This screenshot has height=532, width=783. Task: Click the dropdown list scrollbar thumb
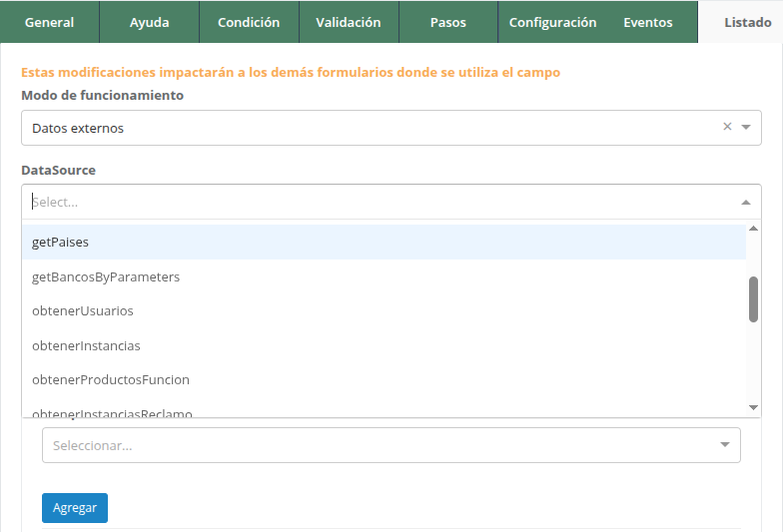(753, 298)
